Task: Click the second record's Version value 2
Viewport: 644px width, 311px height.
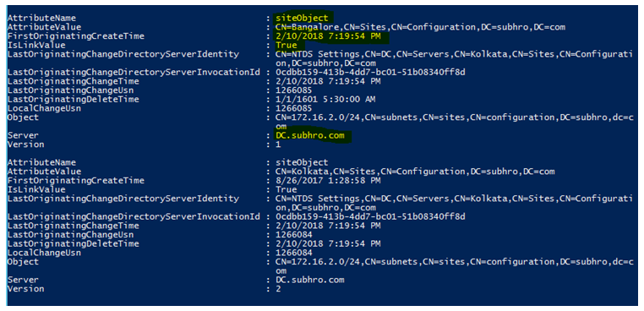Action: point(279,289)
